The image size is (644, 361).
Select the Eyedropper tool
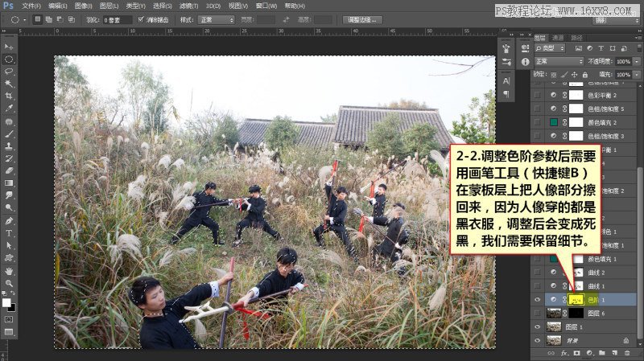click(x=9, y=109)
